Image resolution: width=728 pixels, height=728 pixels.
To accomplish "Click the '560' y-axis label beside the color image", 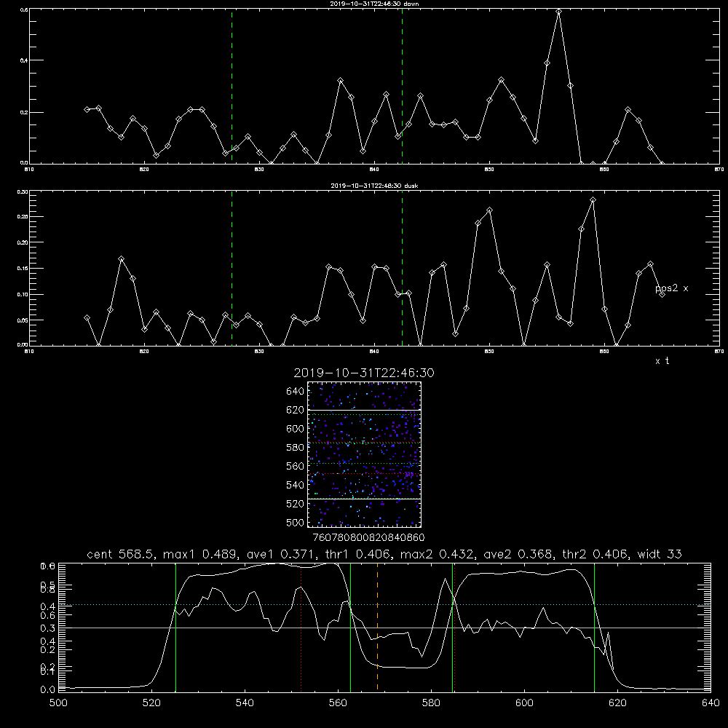I will (x=296, y=466).
